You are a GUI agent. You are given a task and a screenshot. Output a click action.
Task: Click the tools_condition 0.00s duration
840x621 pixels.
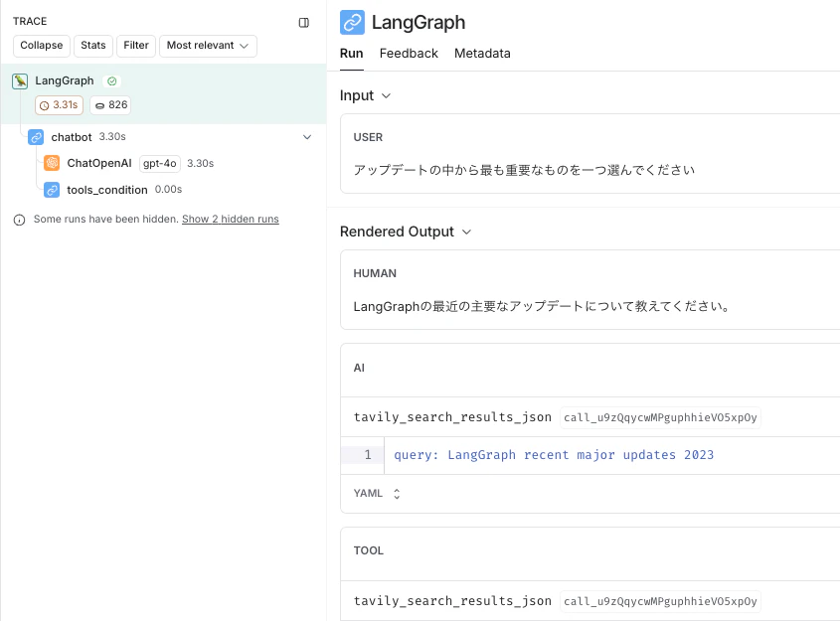pyautogui.click(x=168, y=189)
